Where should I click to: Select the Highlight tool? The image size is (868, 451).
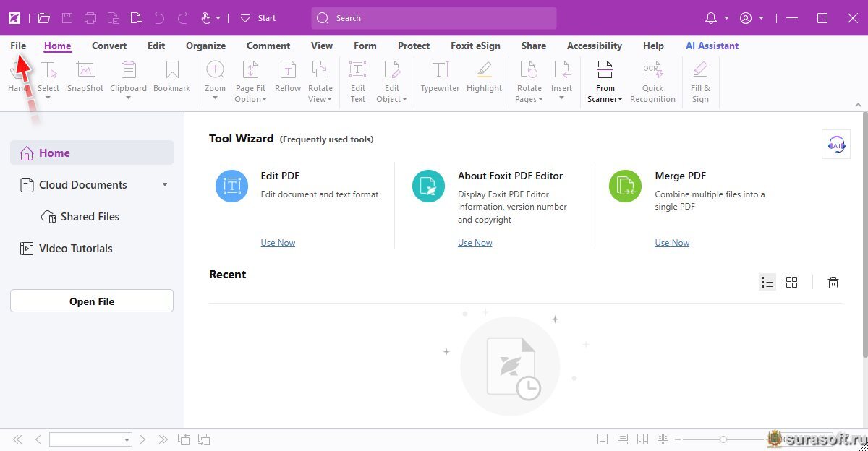[x=484, y=71]
